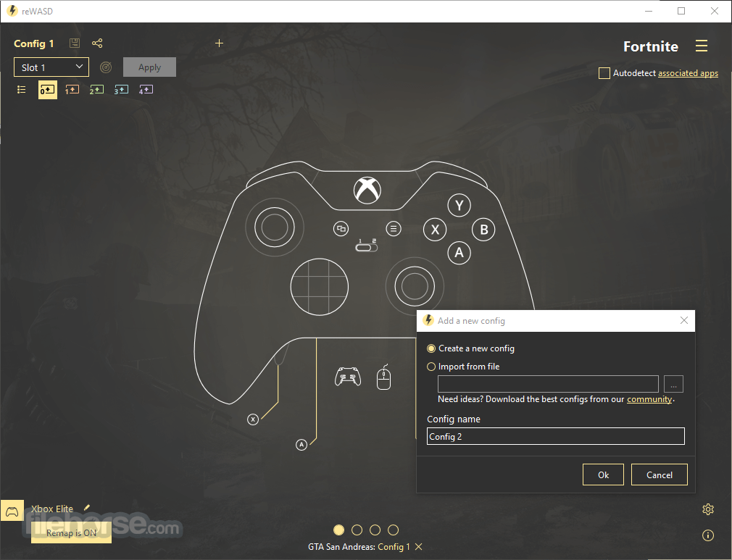The height and width of the screenshot is (560, 732).
Task: Open the community link
Action: coord(649,399)
